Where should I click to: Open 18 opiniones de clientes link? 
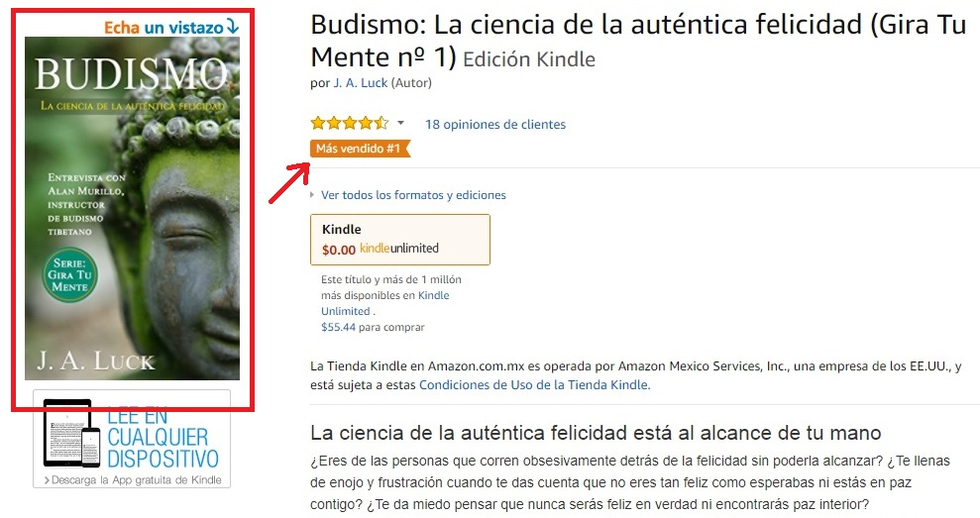pyautogui.click(x=495, y=125)
